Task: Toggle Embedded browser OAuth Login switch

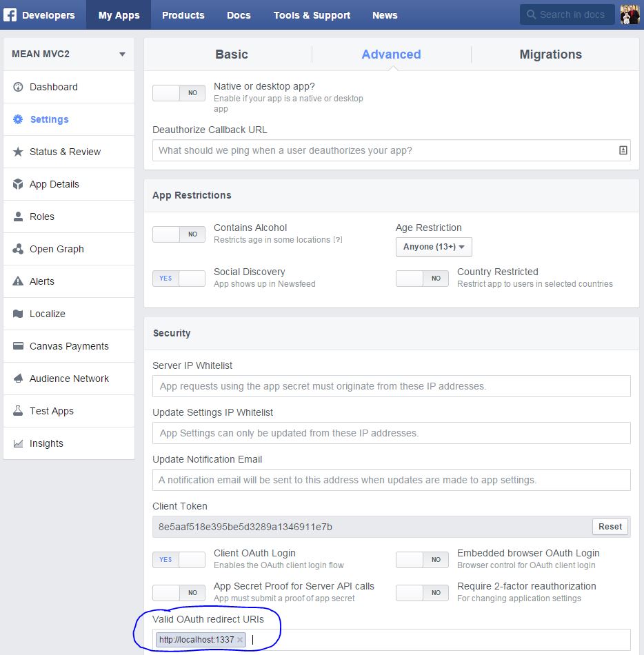Action: pyautogui.click(x=422, y=560)
